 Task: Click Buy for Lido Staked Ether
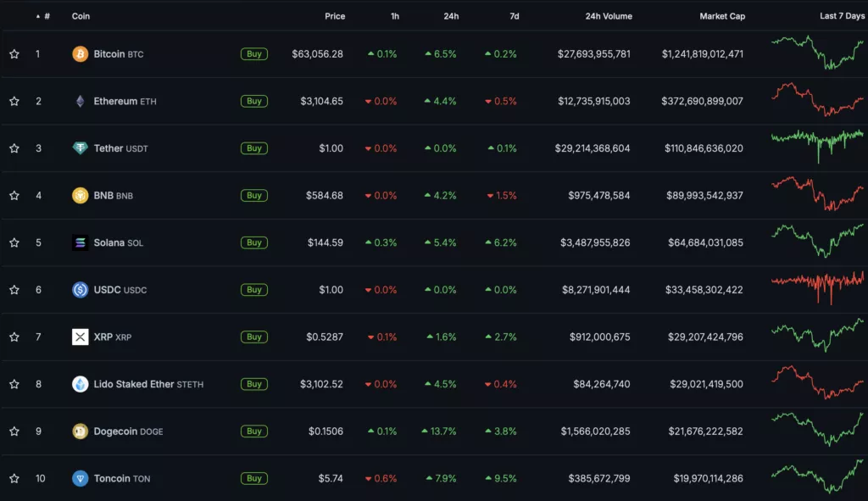pyautogui.click(x=254, y=384)
